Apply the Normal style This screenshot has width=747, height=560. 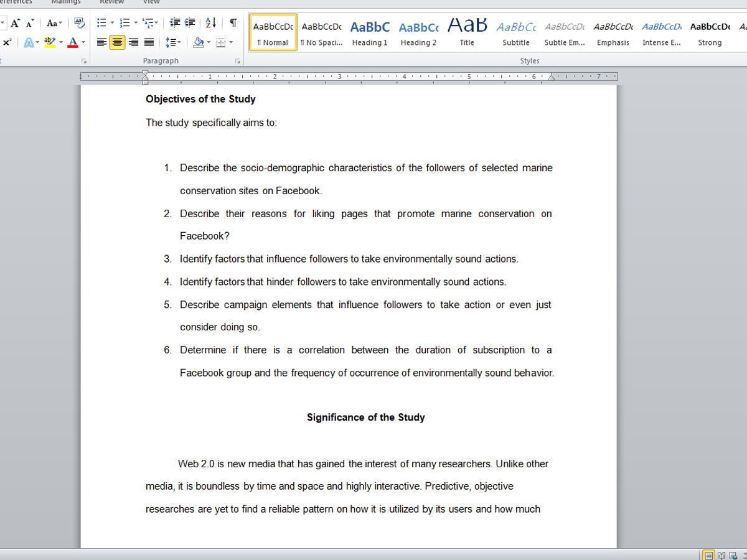click(273, 32)
